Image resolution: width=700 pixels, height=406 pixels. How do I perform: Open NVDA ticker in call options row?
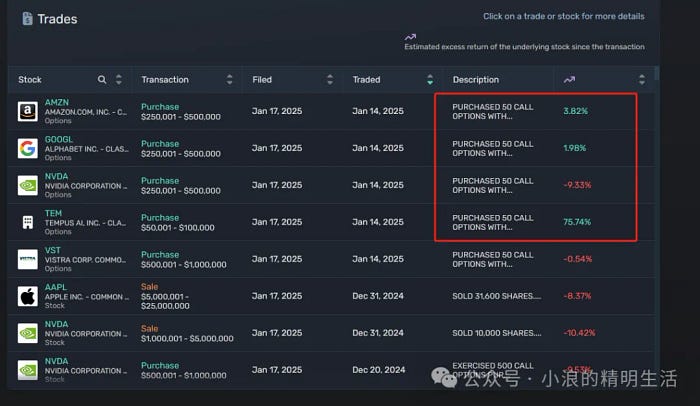click(x=56, y=176)
